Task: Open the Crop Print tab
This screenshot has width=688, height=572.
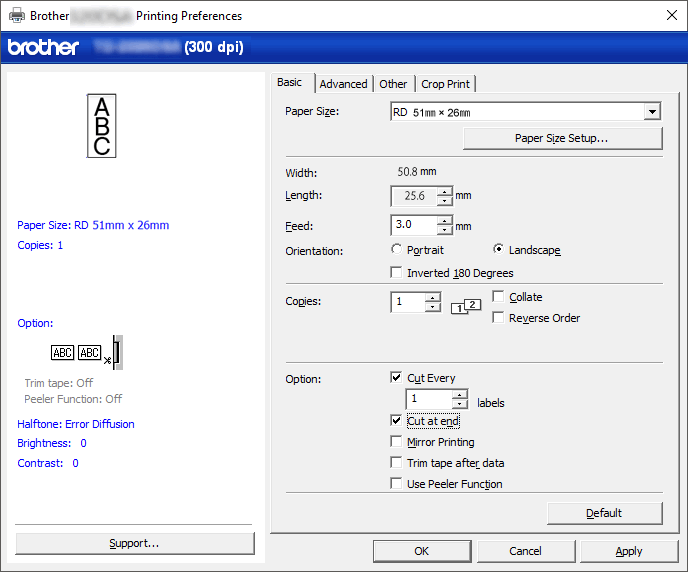Action: (x=446, y=84)
